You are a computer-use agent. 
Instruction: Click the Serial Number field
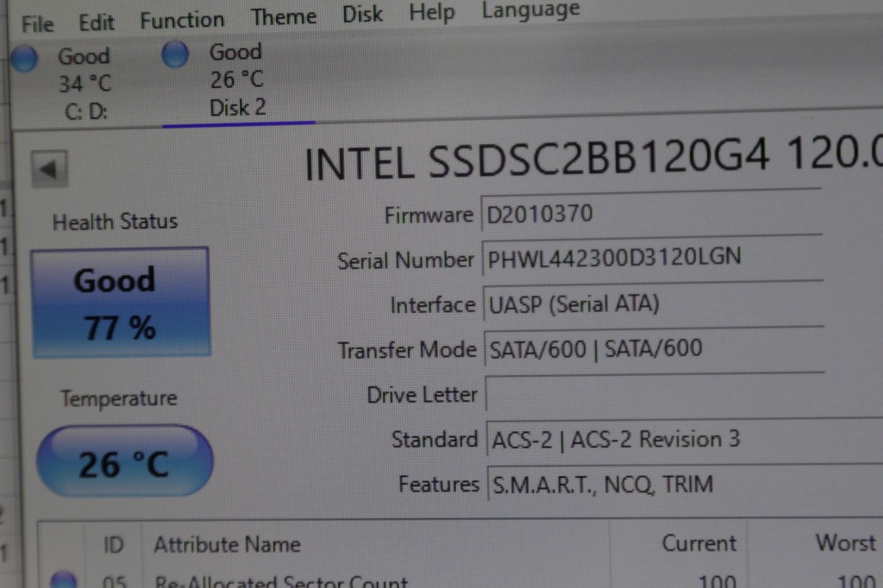(651, 259)
